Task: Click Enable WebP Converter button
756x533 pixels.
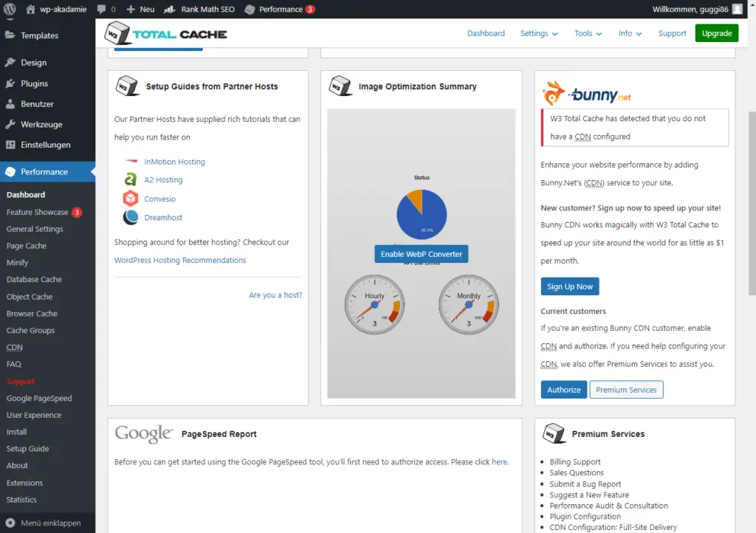Action: (x=422, y=254)
